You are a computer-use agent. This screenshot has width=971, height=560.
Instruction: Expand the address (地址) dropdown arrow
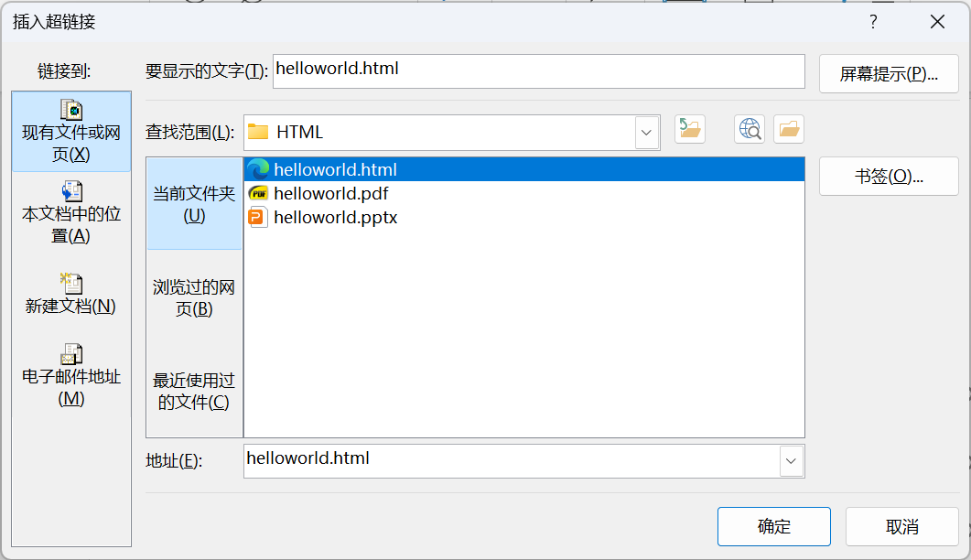791,461
